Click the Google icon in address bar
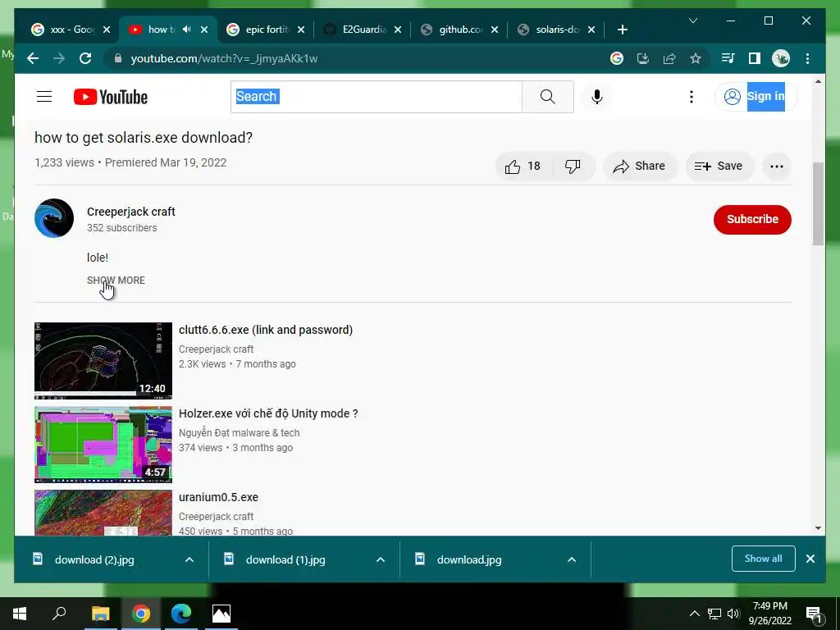 [x=617, y=58]
